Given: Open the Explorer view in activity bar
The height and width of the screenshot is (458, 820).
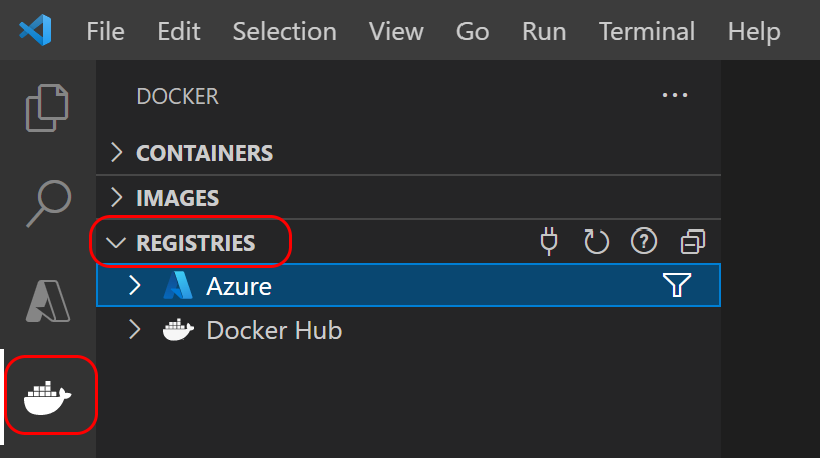Looking at the screenshot, I should (x=47, y=107).
